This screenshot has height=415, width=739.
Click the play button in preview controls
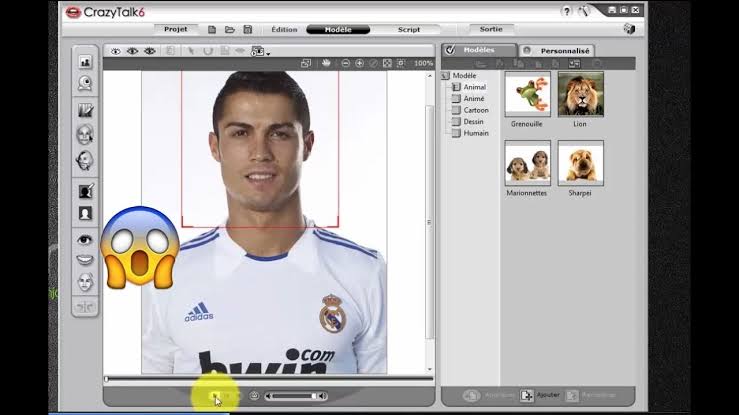click(213, 396)
